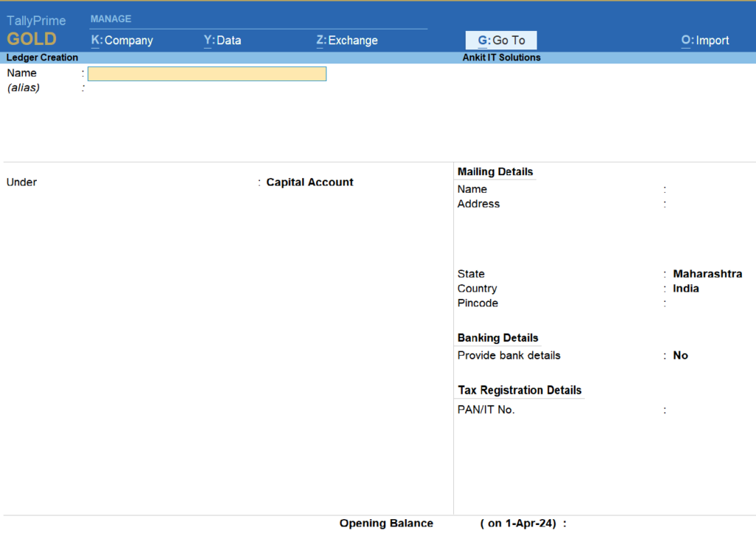This screenshot has width=756, height=539.
Task: Open the Exchange menu
Action: coord(347,41)
